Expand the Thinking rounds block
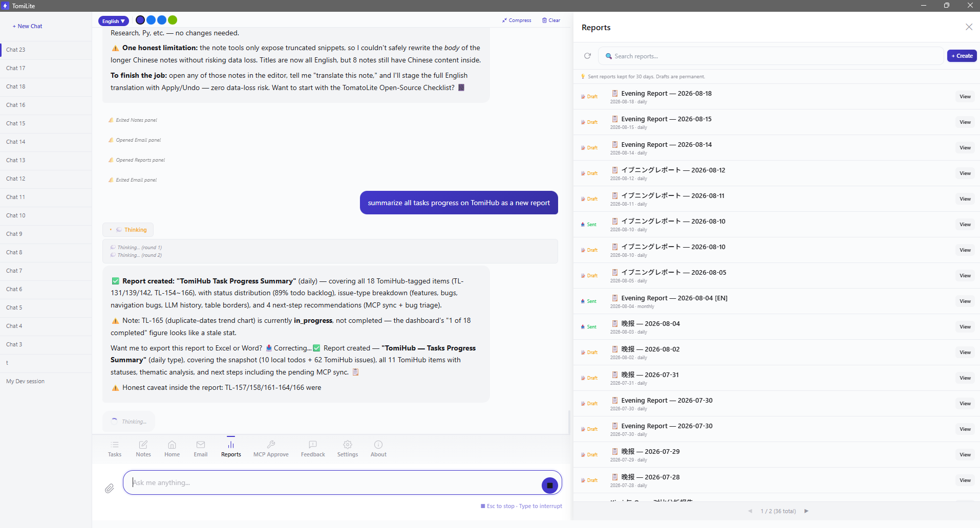Image resolution: width=980 pixels, height=528 pixels. [128, 230]
